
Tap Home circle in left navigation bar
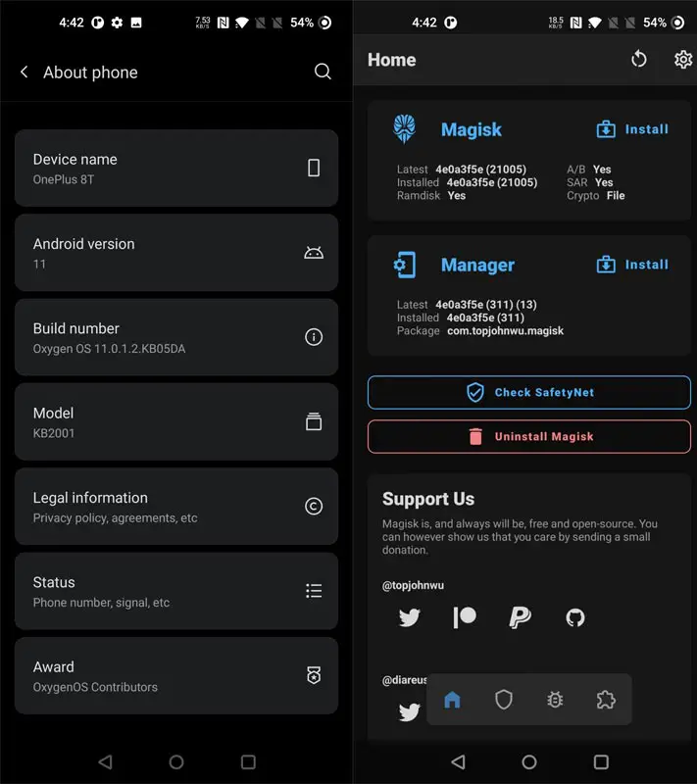176,761
